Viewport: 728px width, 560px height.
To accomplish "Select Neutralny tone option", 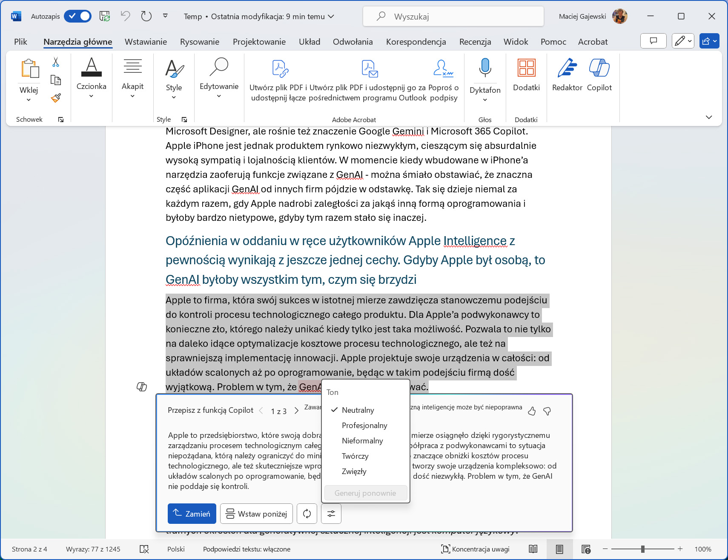I will [x=365, y=410].
